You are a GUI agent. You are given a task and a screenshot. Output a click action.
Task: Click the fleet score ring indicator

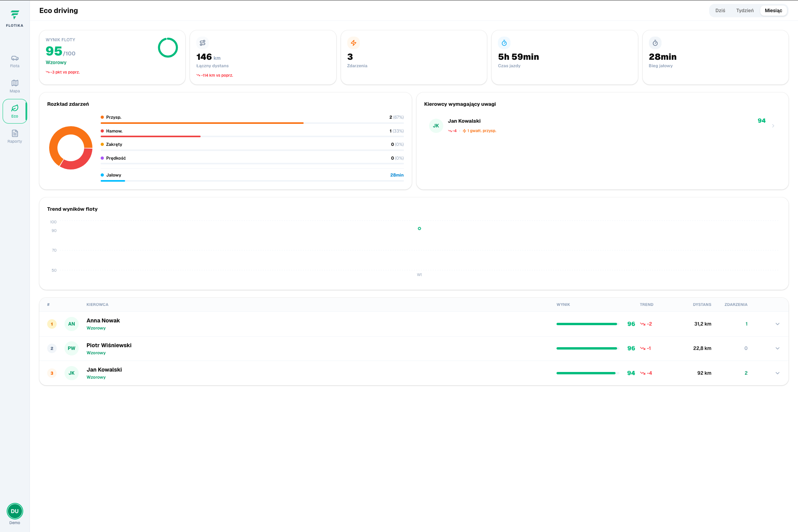[x=168, y=48]
